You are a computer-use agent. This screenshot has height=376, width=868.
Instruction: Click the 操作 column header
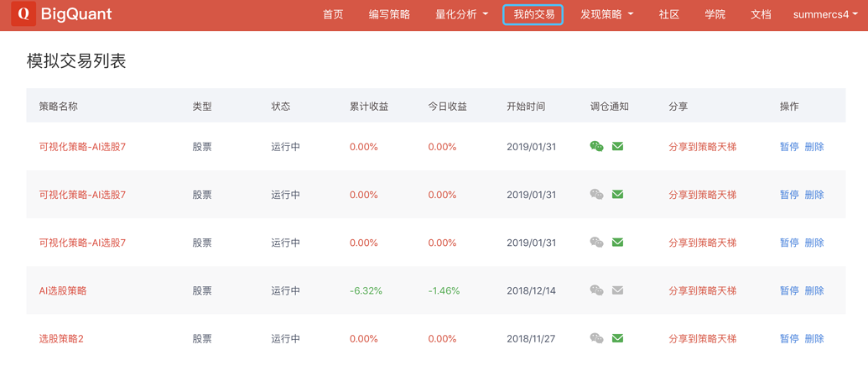(x=789, y=107)
